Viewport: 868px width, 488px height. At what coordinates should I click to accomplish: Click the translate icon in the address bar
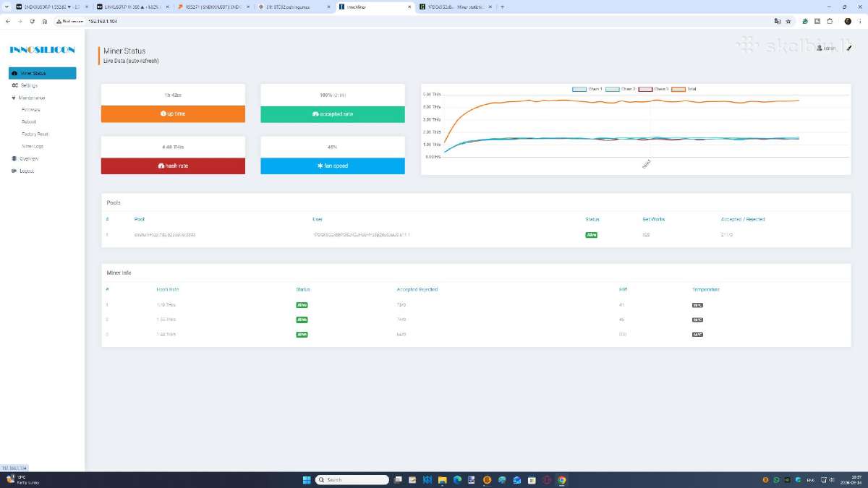(778, 21)
